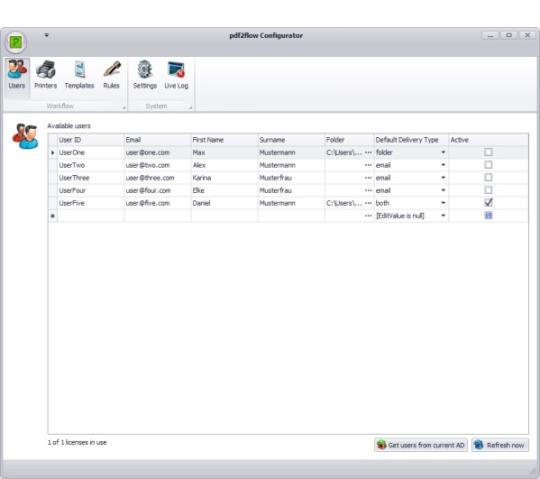Sort by Active column header
Viewport: 540px width, 479px height.
pos(488,140)
